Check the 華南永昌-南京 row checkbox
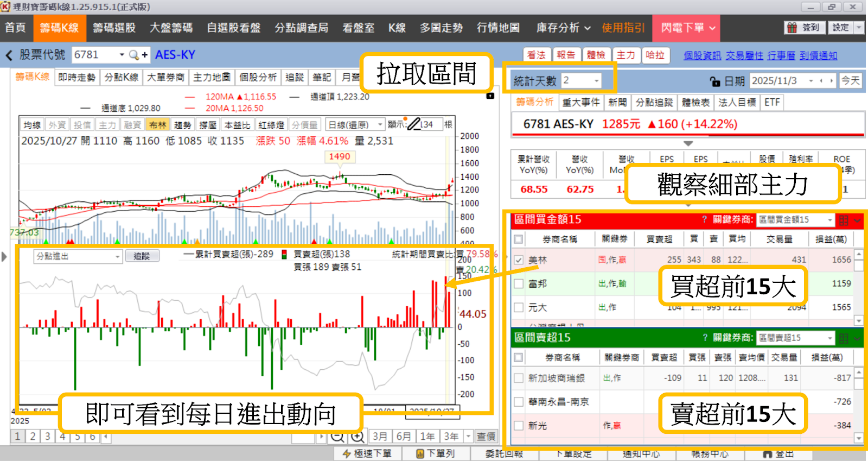Image resolution: width=868 pixels, height=461 pixels. [x=519, y=402]
